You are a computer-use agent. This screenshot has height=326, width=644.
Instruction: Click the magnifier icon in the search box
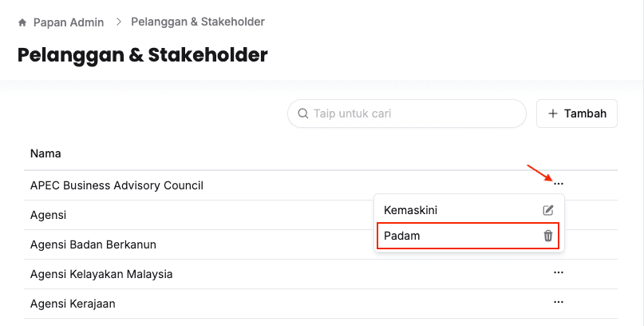[x=302, y=113]
